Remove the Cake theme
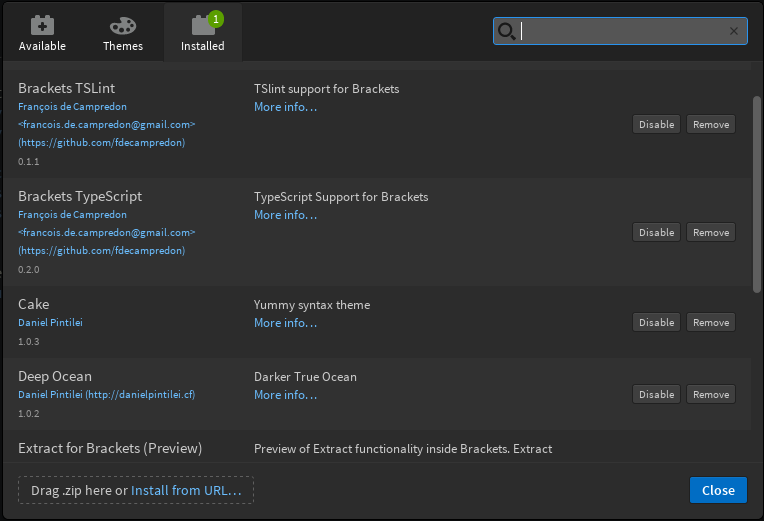 coord(711,322)
